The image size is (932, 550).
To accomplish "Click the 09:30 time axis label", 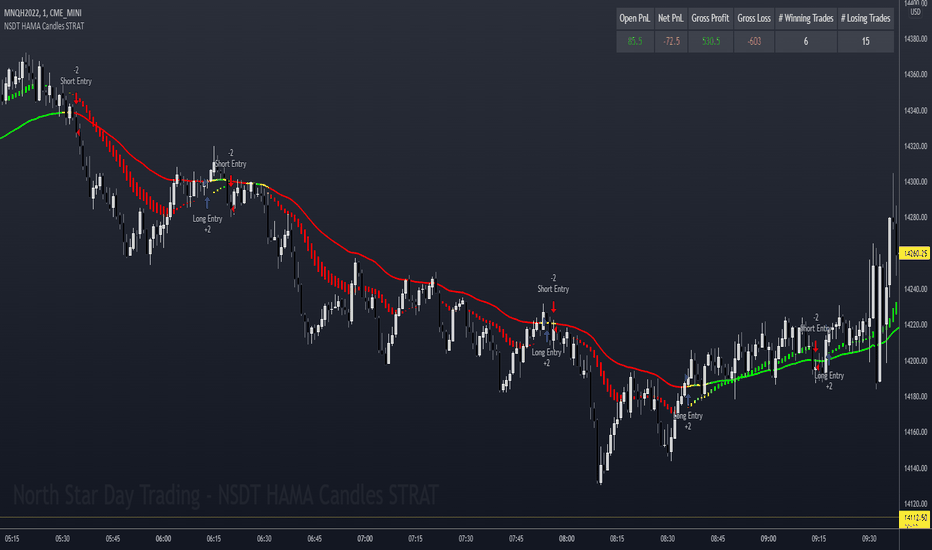I will (x=870, y=539).
